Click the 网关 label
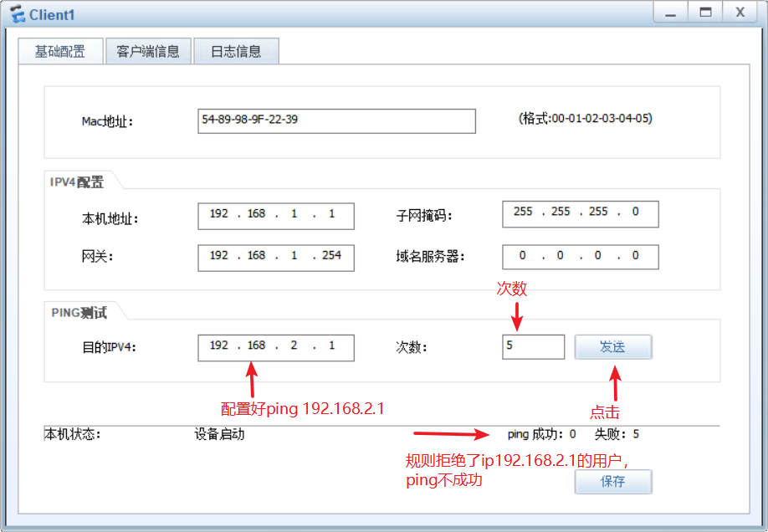The height and width of the screenshot is (532, 768). 98,256
